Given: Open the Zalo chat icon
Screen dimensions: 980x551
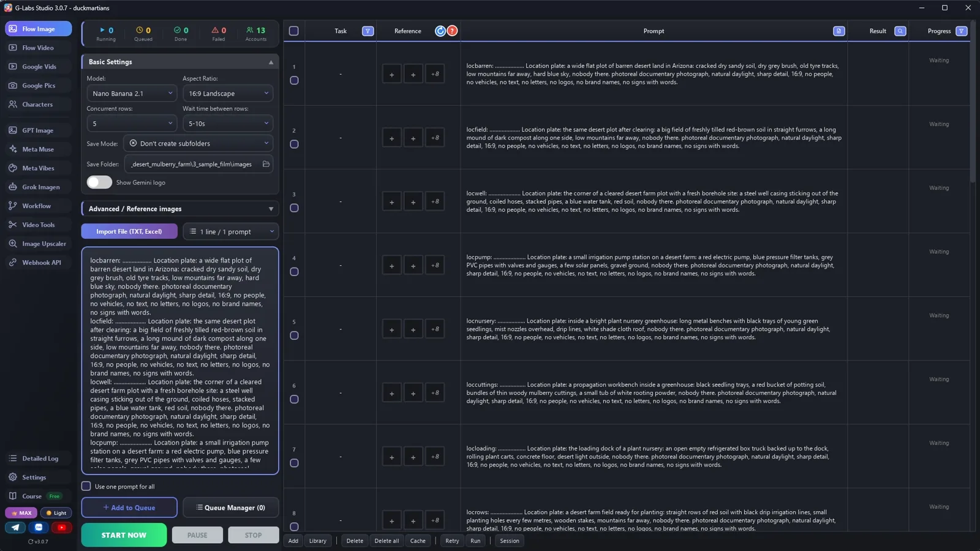Looking at the screenshot, I should click(39, 527).
